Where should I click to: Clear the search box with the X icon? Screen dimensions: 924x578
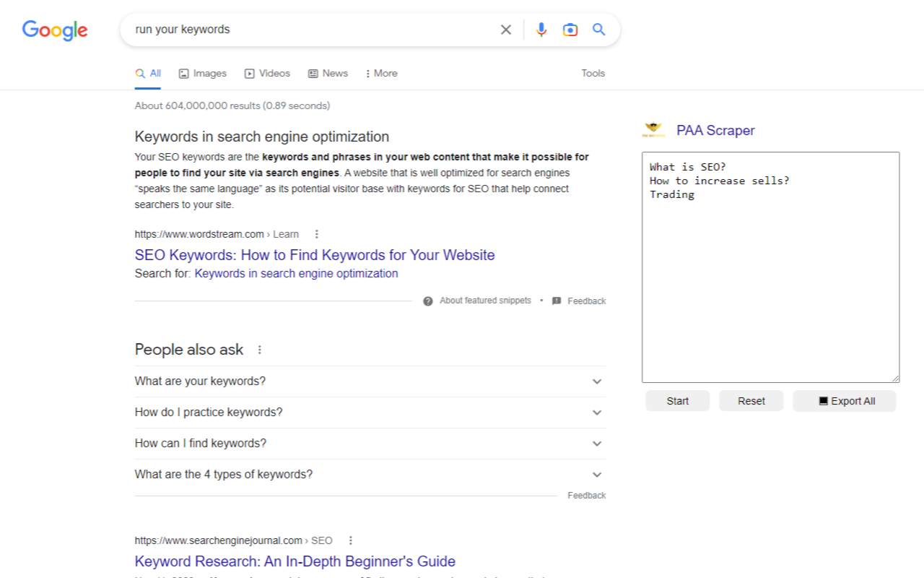click(x=506, y=30)
